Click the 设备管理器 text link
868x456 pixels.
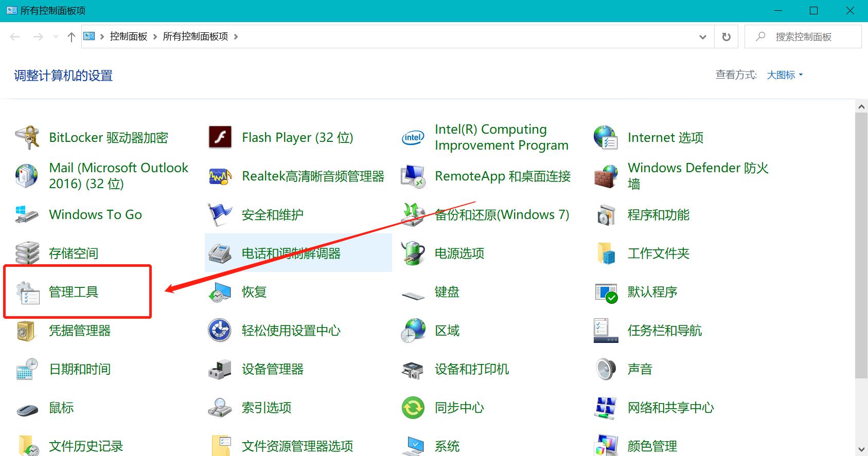coord(273,369)
